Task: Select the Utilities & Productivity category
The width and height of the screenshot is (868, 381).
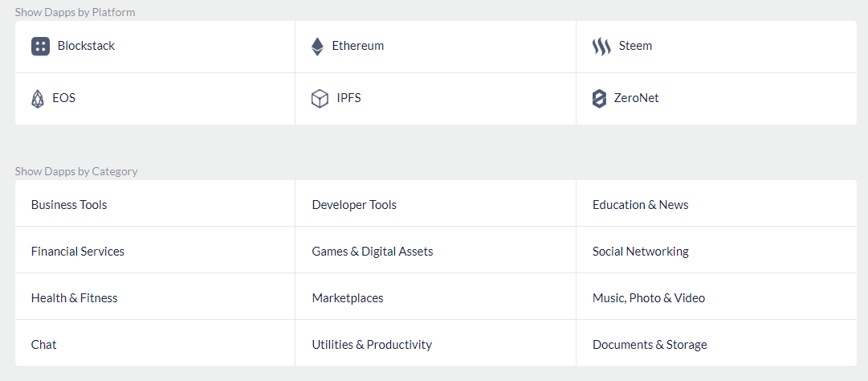Action: [x=372, y=345]
